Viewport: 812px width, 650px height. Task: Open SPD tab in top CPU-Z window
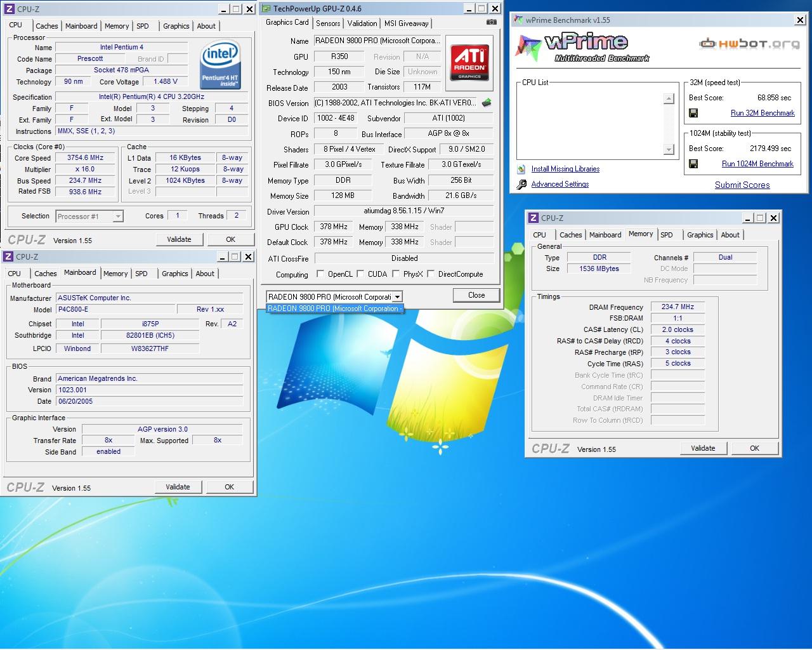(x=143, y=26)
